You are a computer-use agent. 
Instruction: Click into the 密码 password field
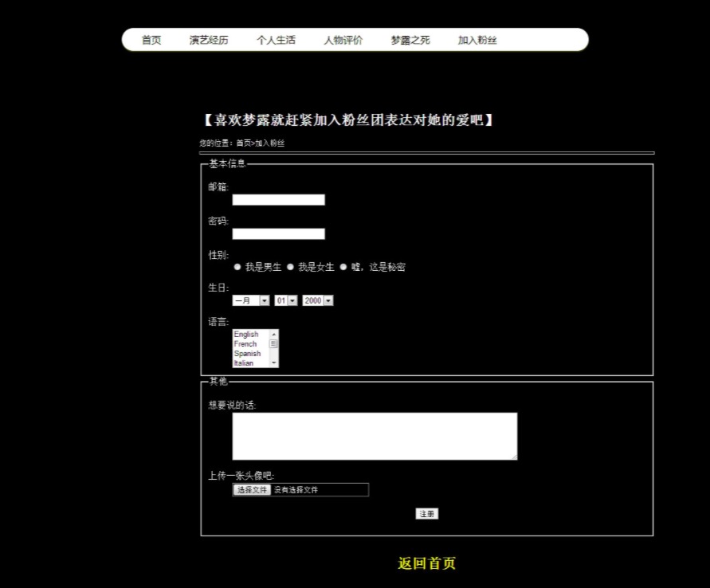[278, 233]
